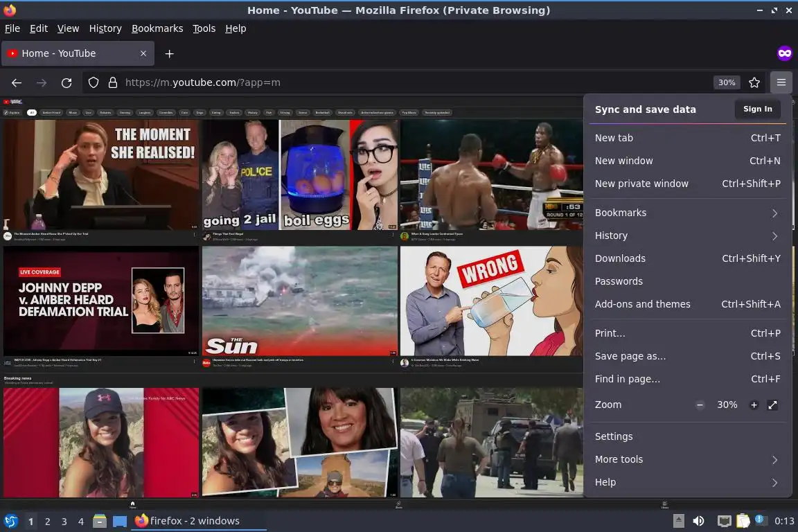
Task: Open The Sun video thumbnail
Action: [300, 301]
